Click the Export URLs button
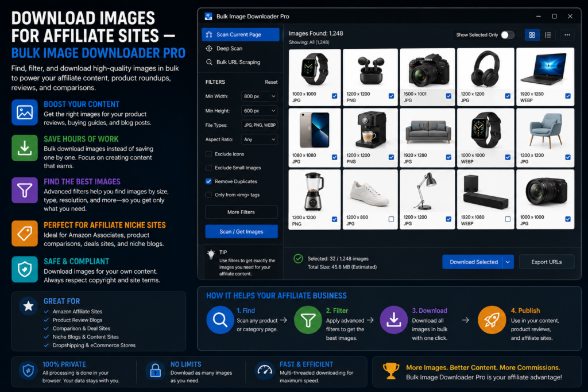This screenshot has height=392, width=588. pos(547,262)
